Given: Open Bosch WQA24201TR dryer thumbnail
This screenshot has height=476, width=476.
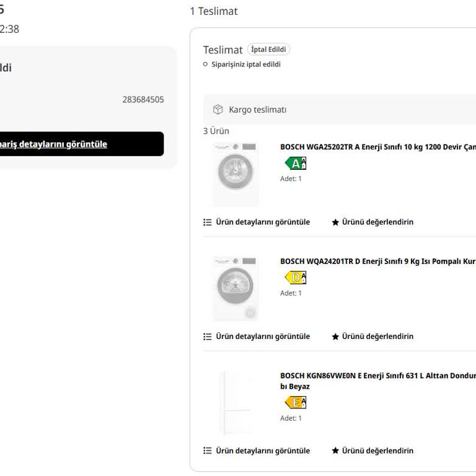Looking at the screenshot, I should [236, 288].
